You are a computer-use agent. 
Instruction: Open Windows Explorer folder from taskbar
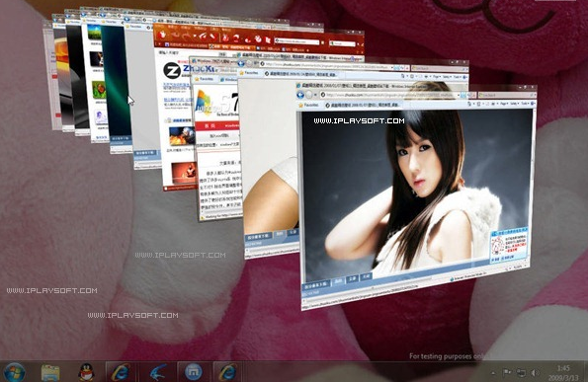pyautogui.click(x=50, y=372)
